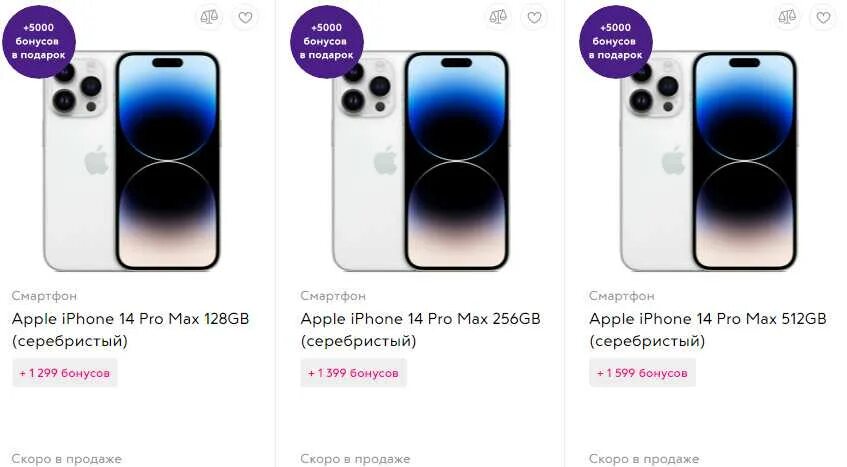Click the +1 299 бонусов tag
Viewport: 847px width, 467px height.
[x=65, y=373]
